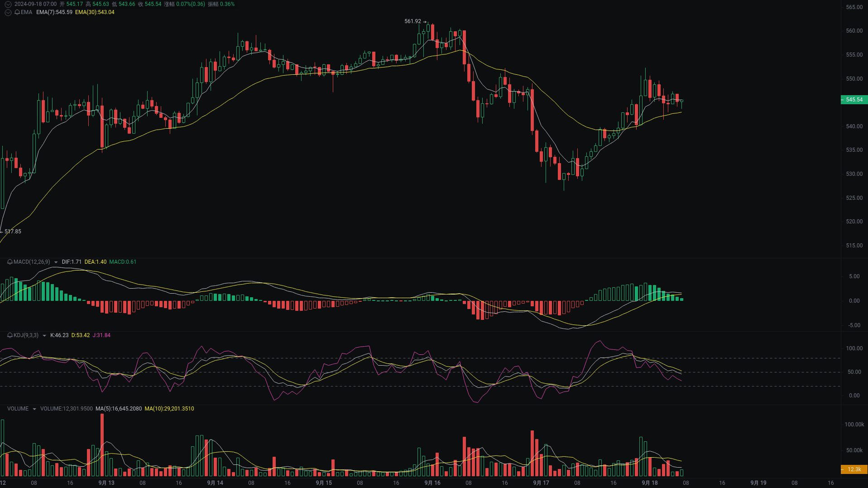Click the 9月 19 date label
This screenshot has height=488, width=868.
[758, 483]
